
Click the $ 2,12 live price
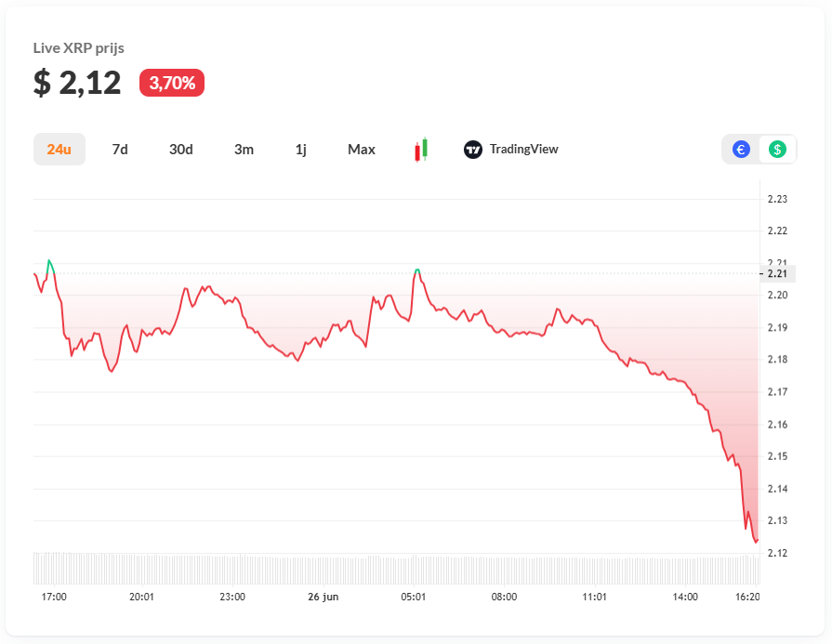[x=77, y=83]
